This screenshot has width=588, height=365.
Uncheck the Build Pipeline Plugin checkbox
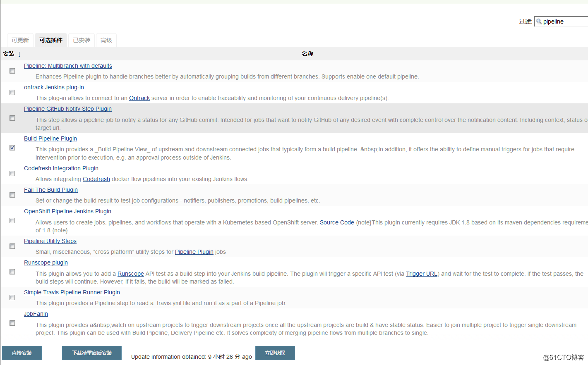coord(12,148)
